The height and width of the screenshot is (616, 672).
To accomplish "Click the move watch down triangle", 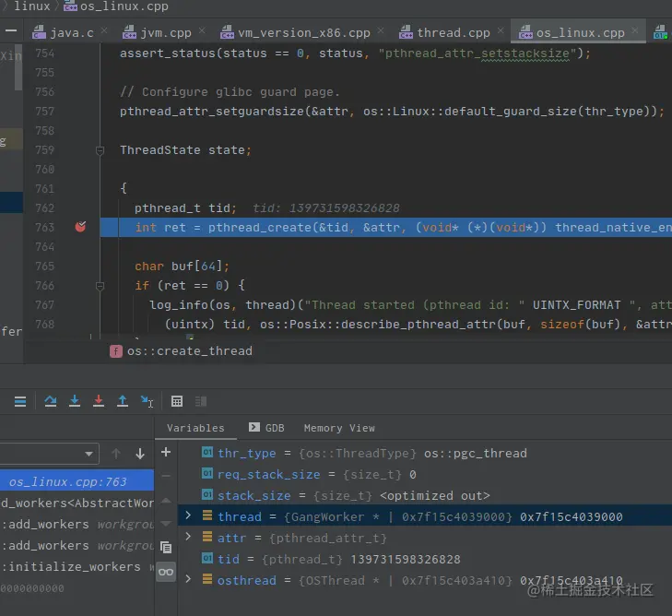I will (166, 524).
